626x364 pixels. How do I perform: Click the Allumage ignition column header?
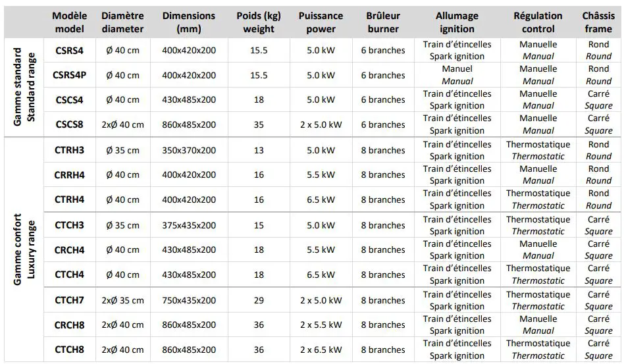point(457,22)
